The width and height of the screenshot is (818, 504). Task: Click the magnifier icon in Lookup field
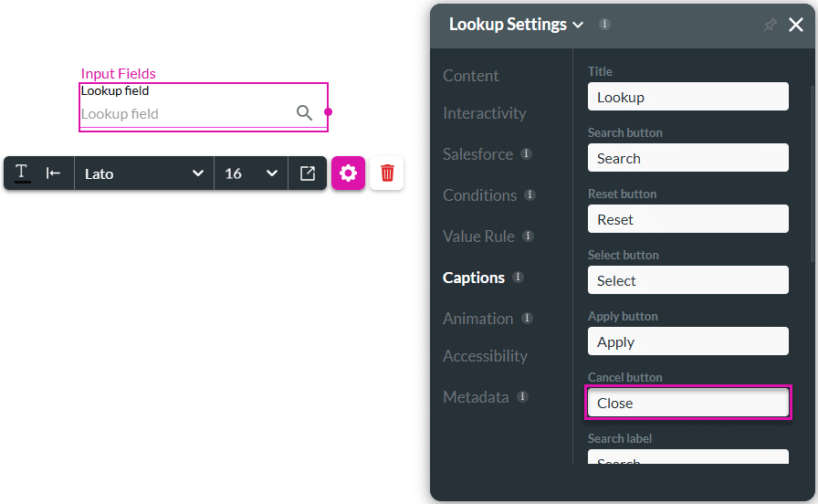305,113
